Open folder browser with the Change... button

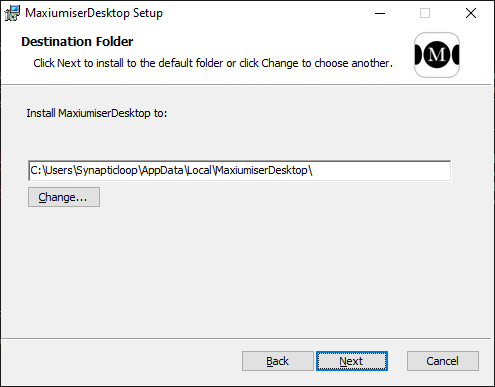[x=64, y=197]
